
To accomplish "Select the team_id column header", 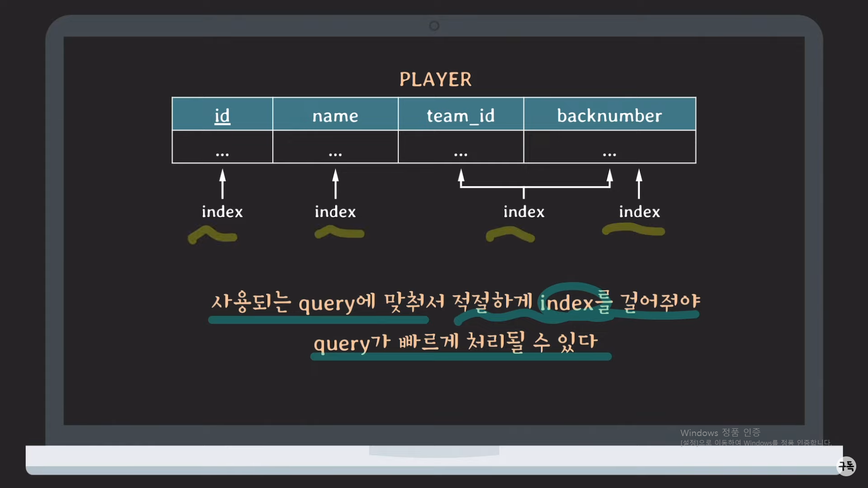I will pos(461,116).
